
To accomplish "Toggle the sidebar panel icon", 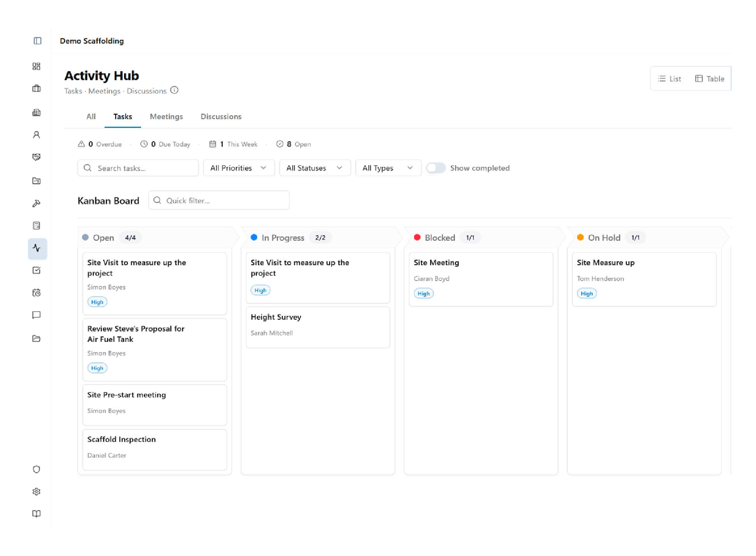I will [x=37, y=41].
